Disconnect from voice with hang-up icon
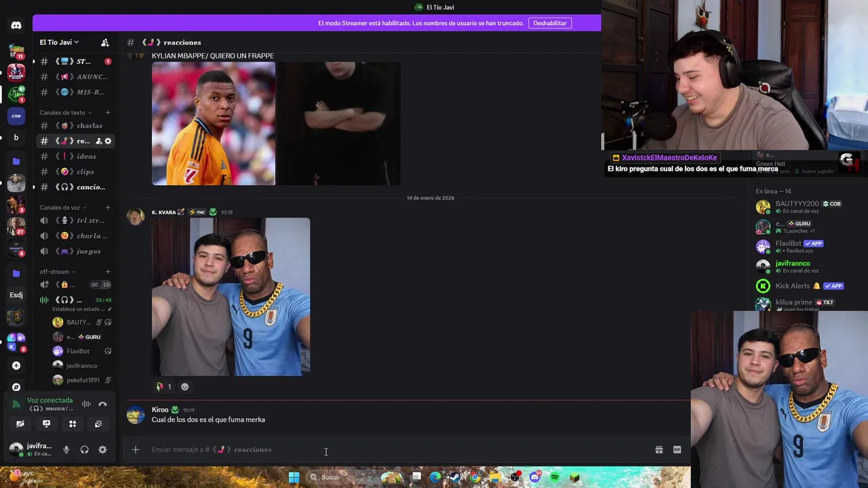Viewport: 868px width, 488px height. click(102, 404)
